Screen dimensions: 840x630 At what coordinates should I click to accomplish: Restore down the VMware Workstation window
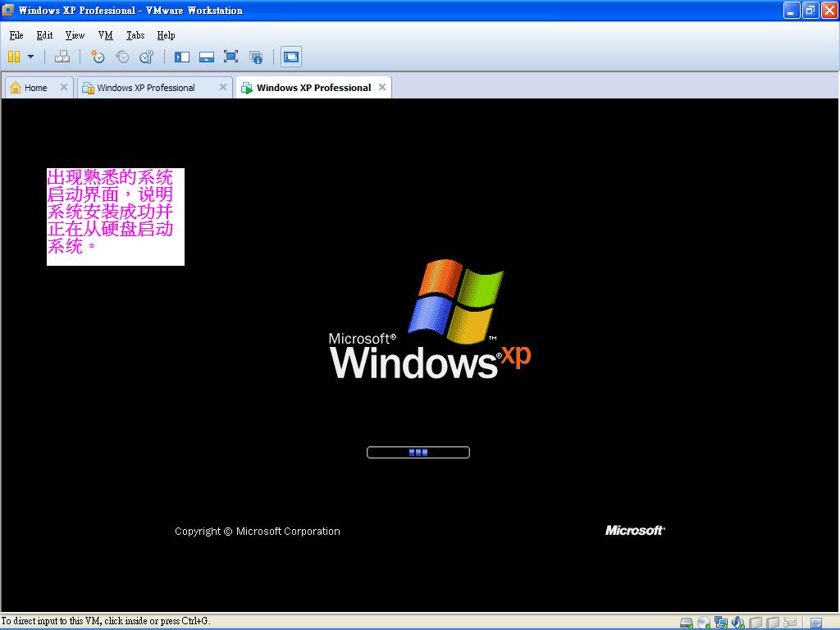click(810, 10)
